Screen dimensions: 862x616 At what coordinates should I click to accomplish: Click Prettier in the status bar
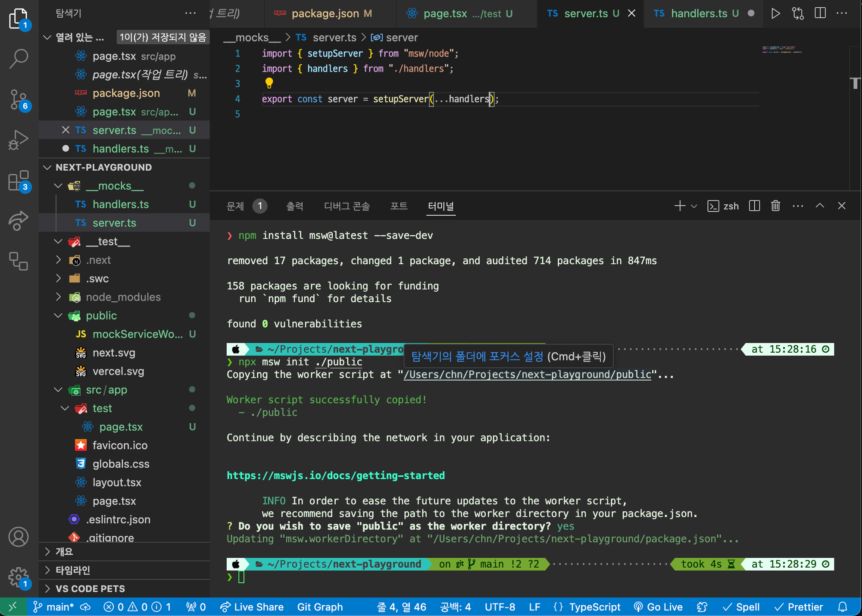click(x=799, y=607)
